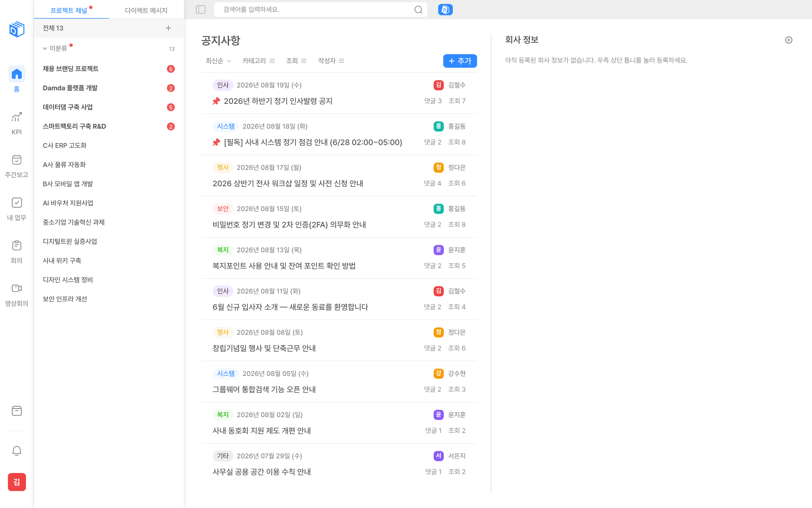This screenshot has width=812, height=508.
Task: Open the notifications bell icon
Action: click(17, 450)
